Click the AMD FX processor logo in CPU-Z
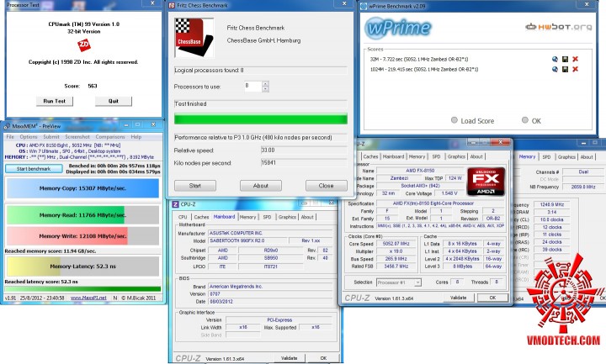The height and width of the screenshot is (364, 606). pyautogui.click(x=486, y=182)
